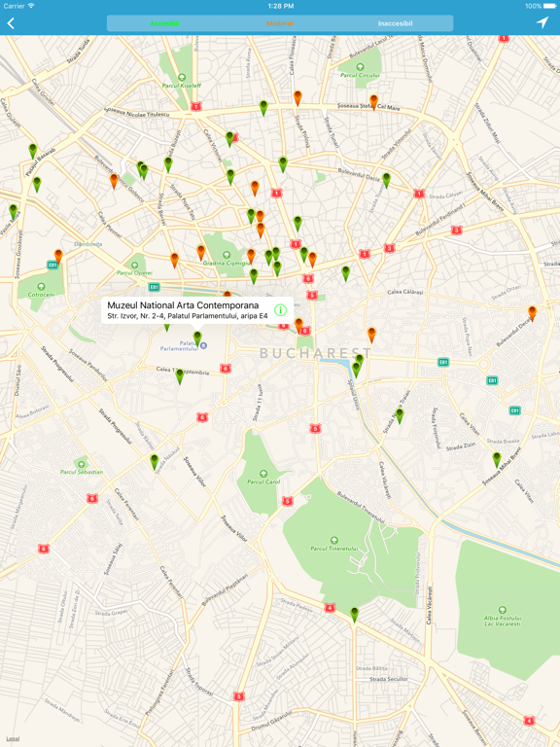The height and width of the screenshot is (747, 560).
Task: Select the Accesibil filter segment
Action: (164, 23)
